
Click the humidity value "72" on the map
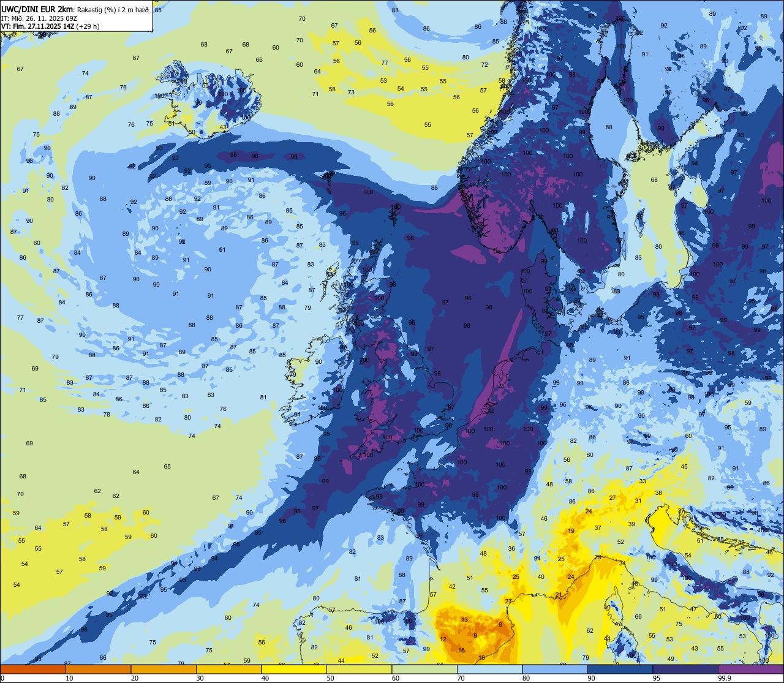coord(484,64)
